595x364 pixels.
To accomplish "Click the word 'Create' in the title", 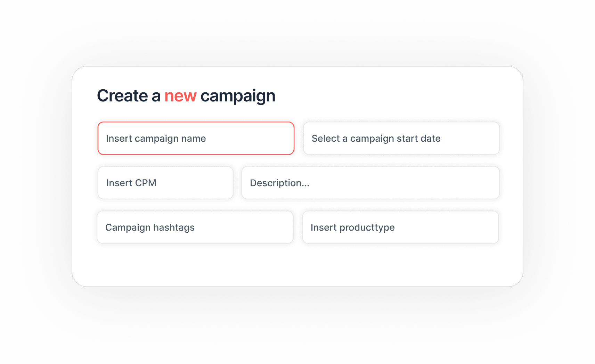I will point(122,96).
